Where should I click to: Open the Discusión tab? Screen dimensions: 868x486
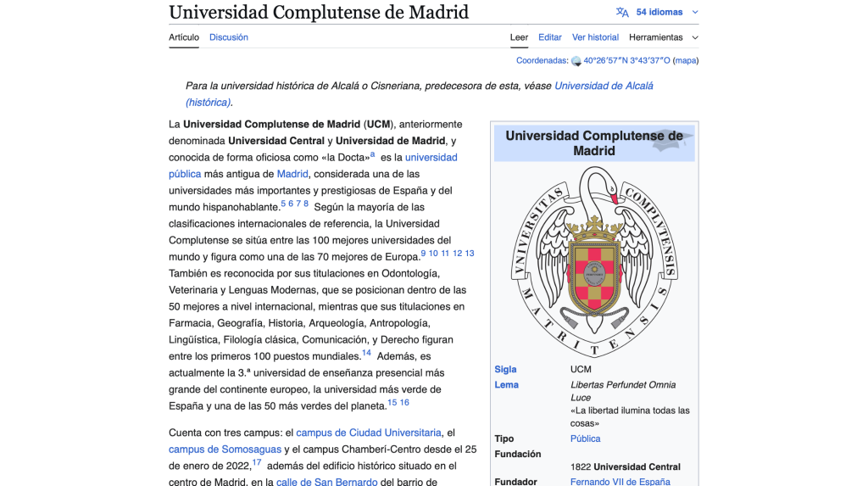tap(229, 37)
